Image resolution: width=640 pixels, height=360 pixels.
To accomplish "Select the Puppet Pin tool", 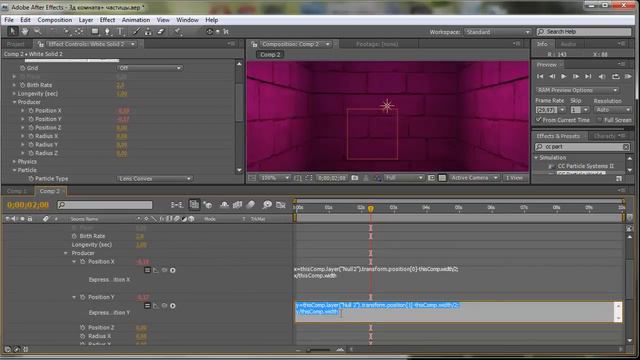I will tap(178, 31).
